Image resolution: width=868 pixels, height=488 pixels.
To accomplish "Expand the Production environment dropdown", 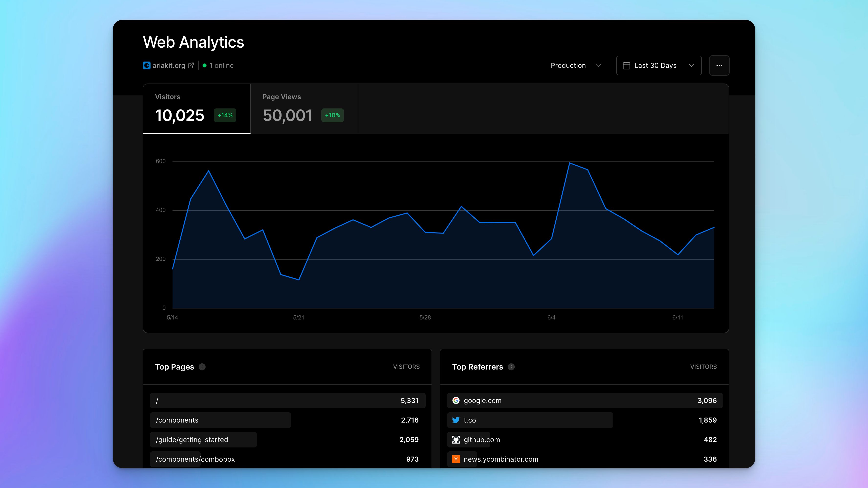I will pos(575,65).
